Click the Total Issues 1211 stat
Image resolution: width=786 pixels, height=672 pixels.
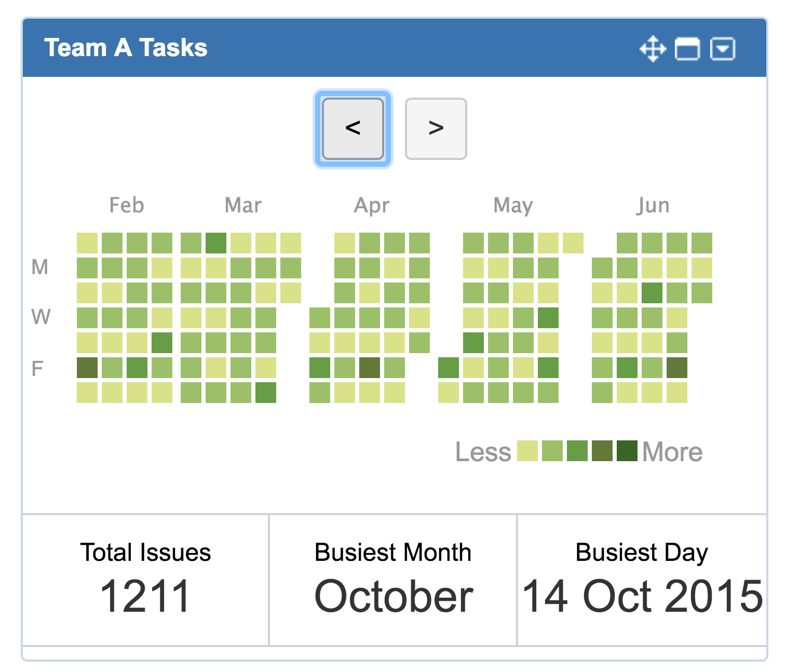click(x=145, y=580)
